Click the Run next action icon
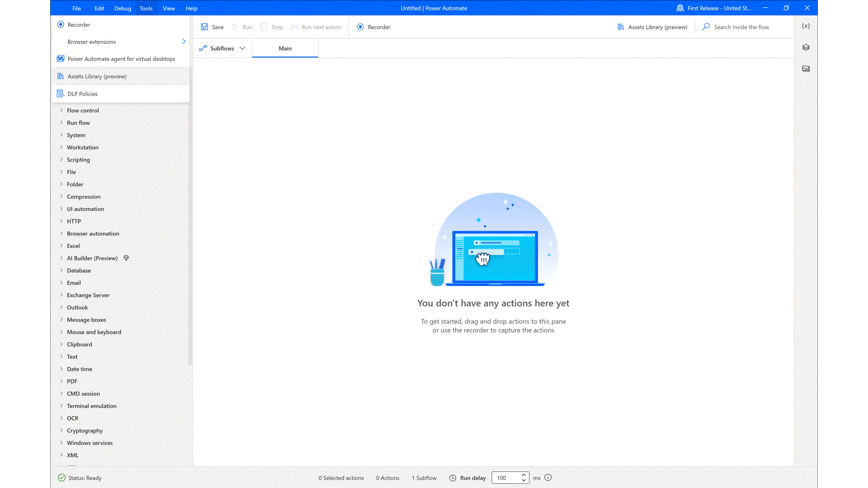 tap(294, 27)
